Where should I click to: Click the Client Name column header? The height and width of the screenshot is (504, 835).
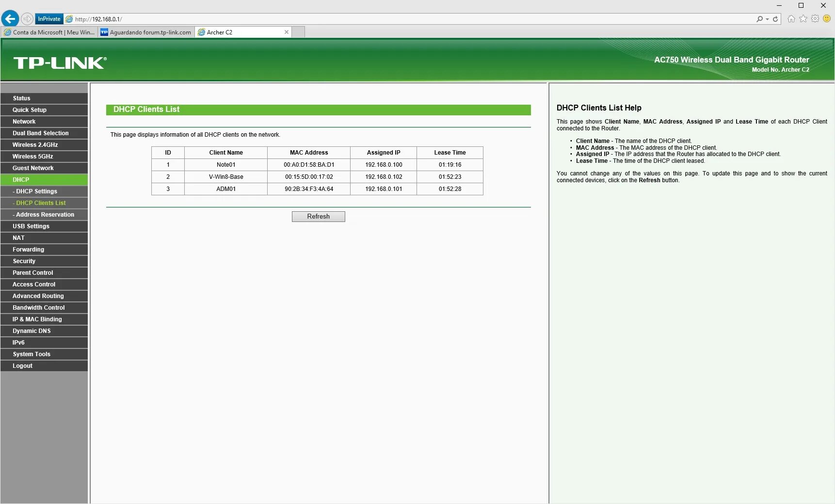226,153
